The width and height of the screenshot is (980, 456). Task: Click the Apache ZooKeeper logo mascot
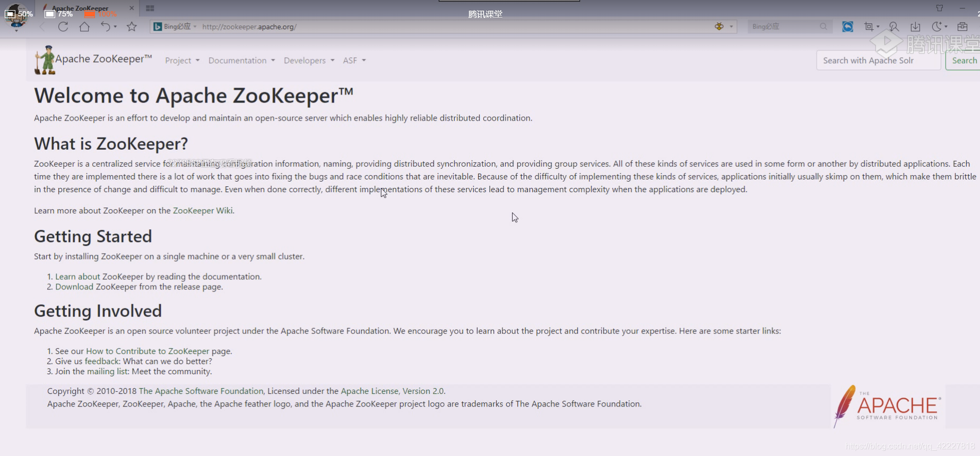coord(45,59)
